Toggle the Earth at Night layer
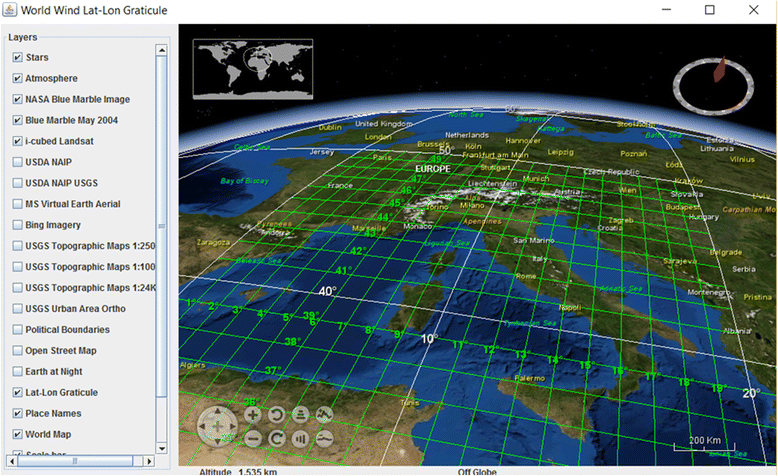The image size is (778, 476). 17,372
